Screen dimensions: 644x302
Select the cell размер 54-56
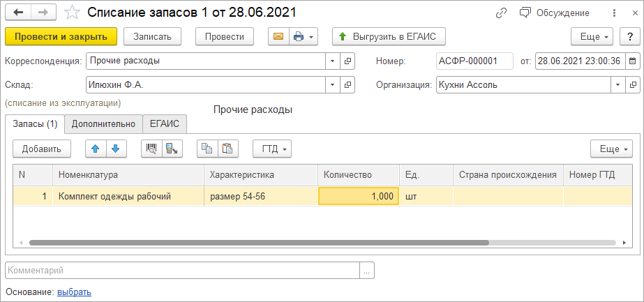coord(261,197)
